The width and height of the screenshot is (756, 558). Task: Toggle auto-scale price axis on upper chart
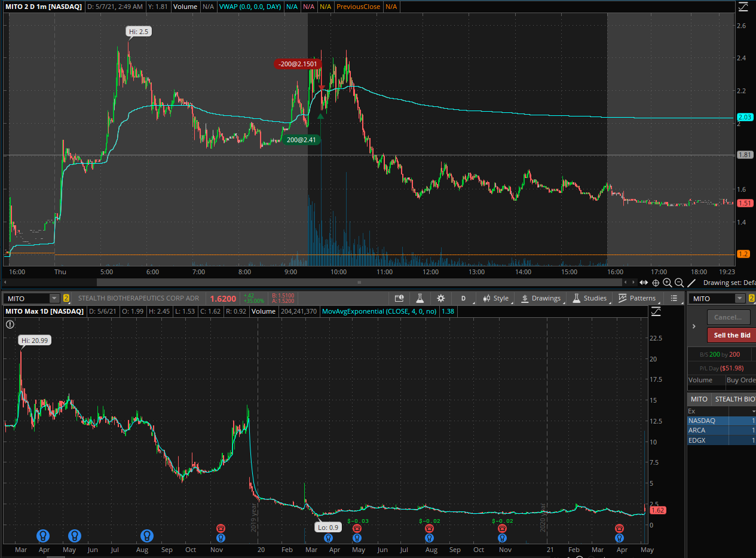742,7
